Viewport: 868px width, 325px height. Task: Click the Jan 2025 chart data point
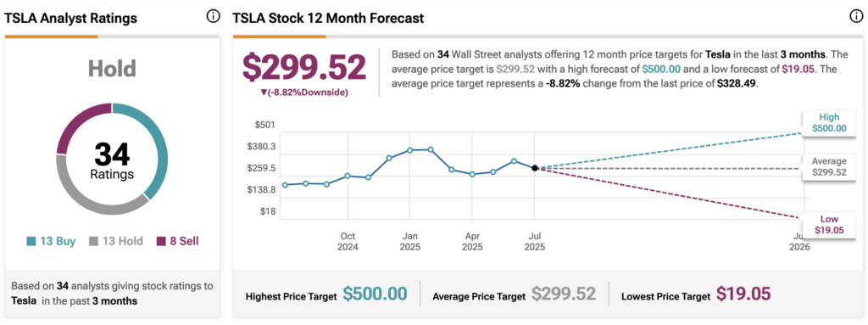click(409, 150)
